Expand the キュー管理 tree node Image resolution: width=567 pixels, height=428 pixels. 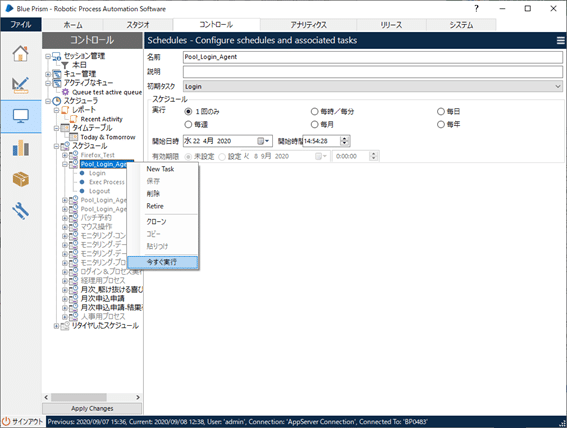click(48, 74)
